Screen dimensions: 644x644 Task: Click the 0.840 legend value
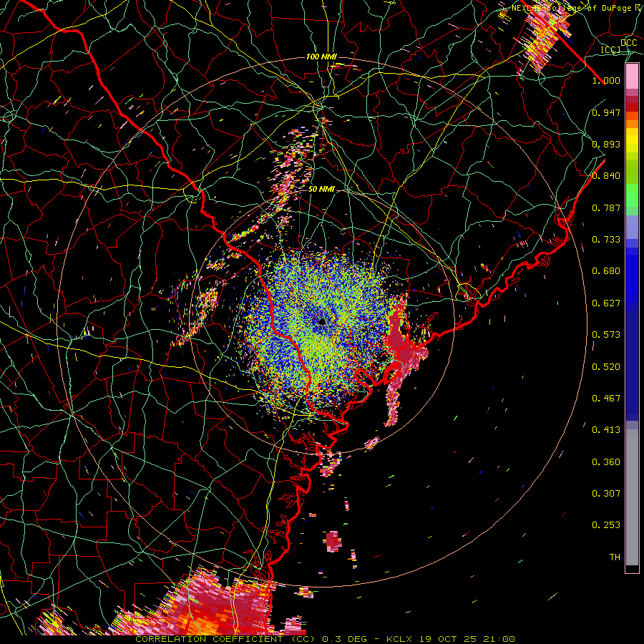pos(606,176)
